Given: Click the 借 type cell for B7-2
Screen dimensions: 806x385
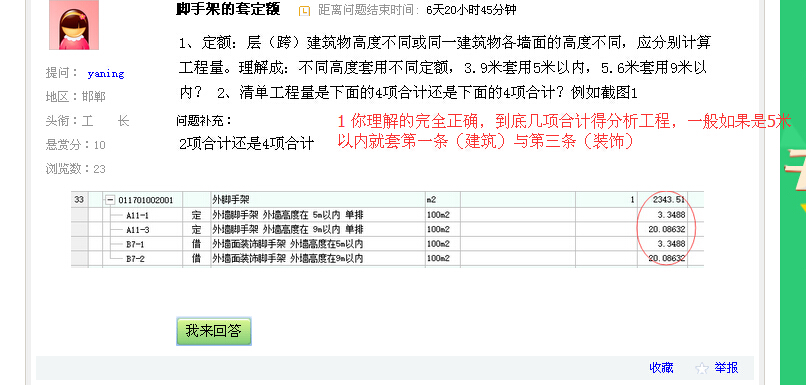Looking at the screenshot, I should pos(196,259).
